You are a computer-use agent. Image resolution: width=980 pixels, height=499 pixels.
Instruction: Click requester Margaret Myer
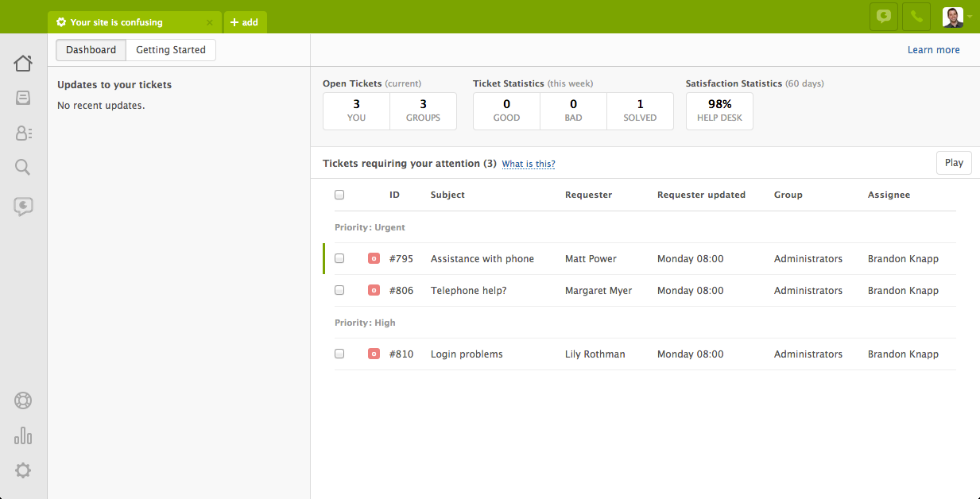coord(598,290)
